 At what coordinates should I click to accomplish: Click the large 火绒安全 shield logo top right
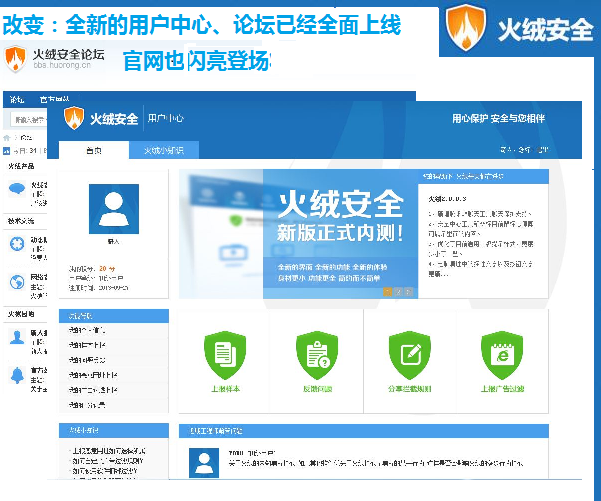pos(466,28)
